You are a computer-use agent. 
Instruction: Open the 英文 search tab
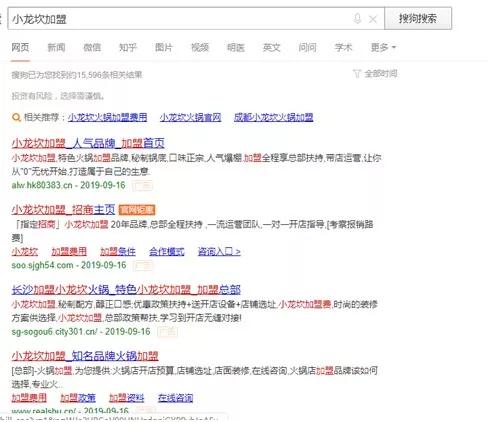[x=272, y=47]
